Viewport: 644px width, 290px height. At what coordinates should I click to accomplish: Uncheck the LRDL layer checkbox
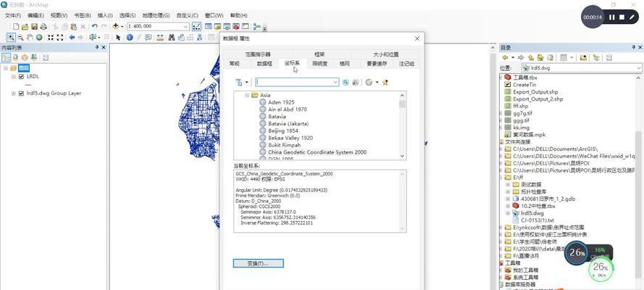coord(21,76)
